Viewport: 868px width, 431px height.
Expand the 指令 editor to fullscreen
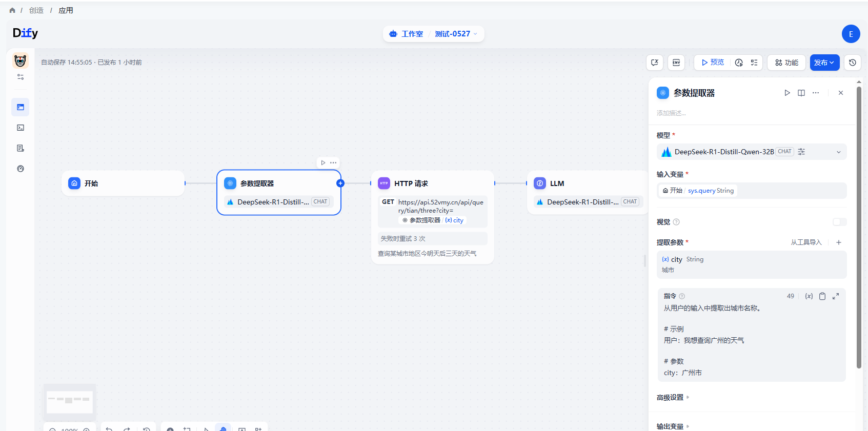pos(836,296)
